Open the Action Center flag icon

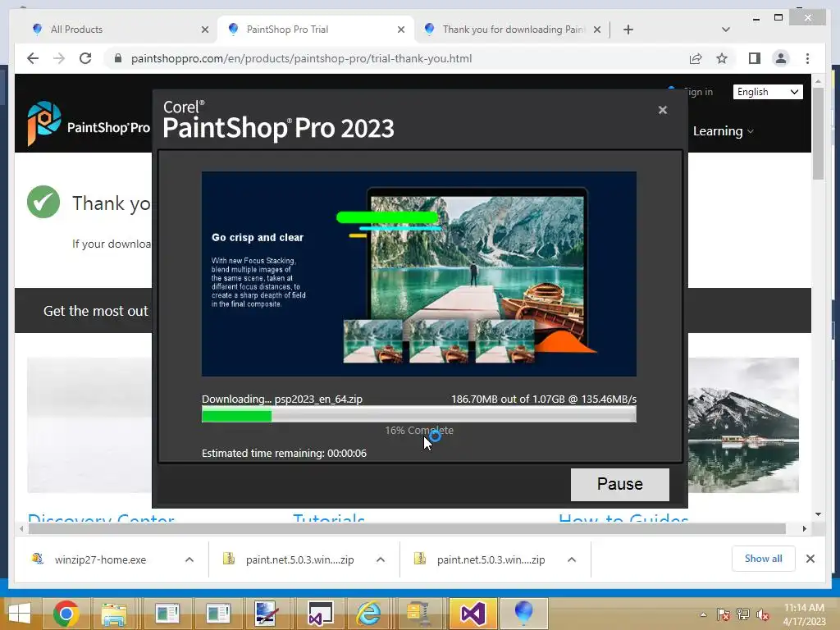tap(723, 614)
